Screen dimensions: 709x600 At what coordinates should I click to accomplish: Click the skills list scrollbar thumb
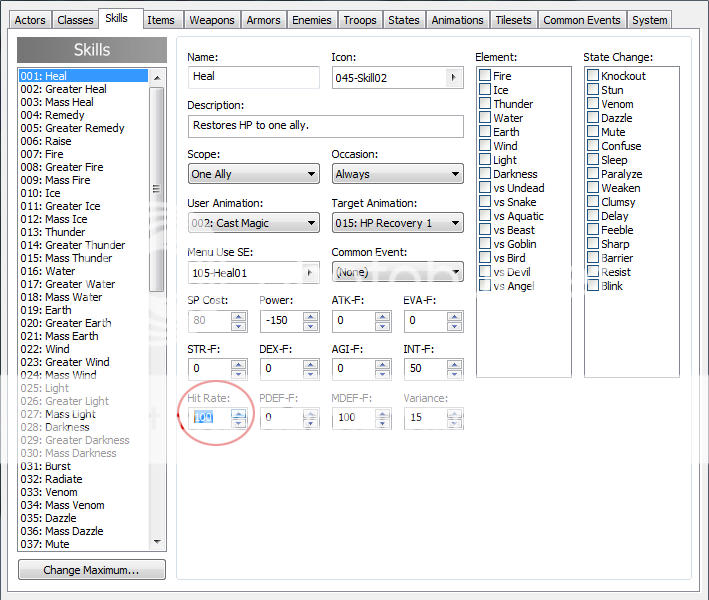(x=156, y=189)
